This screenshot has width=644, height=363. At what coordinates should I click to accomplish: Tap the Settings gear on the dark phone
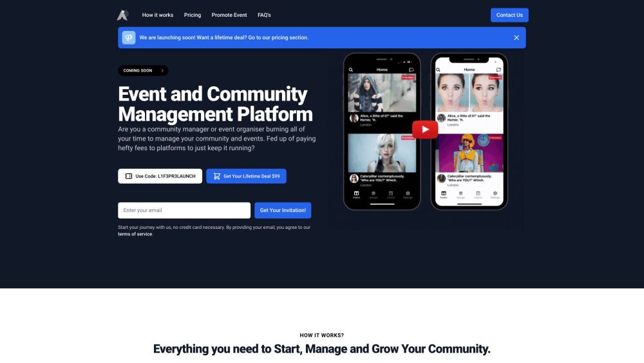(408, 194)
